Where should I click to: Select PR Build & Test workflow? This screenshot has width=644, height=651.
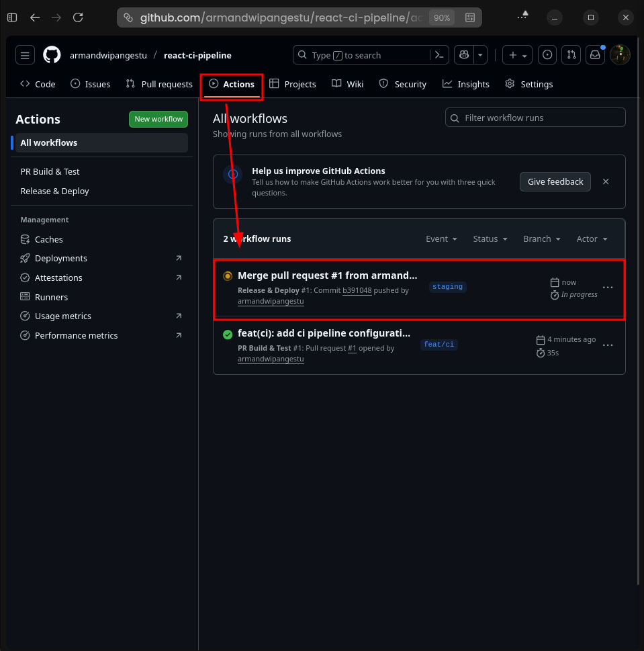pyautogui.click(x=50, y=172)
